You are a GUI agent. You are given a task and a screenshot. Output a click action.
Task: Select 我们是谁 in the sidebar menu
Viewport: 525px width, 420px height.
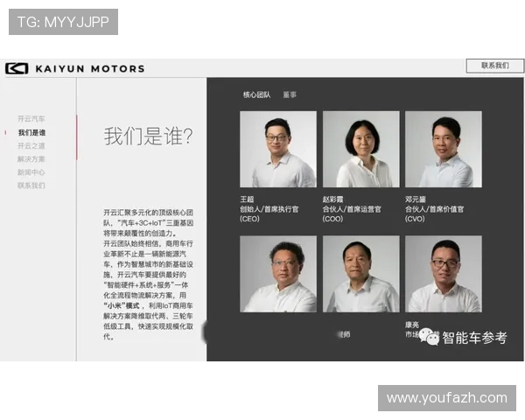click(x=31, y=133)
